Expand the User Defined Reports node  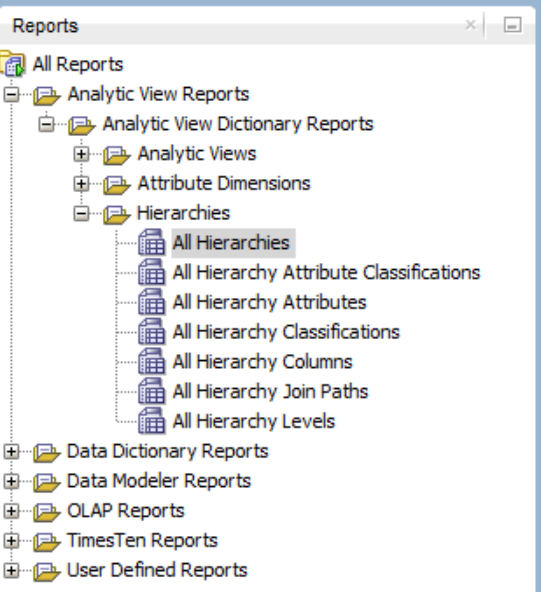[x=11, y=570]
